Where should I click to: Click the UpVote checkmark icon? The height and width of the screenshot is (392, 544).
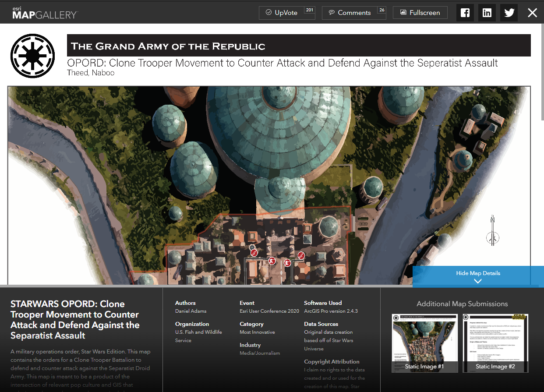coord(268,13)
